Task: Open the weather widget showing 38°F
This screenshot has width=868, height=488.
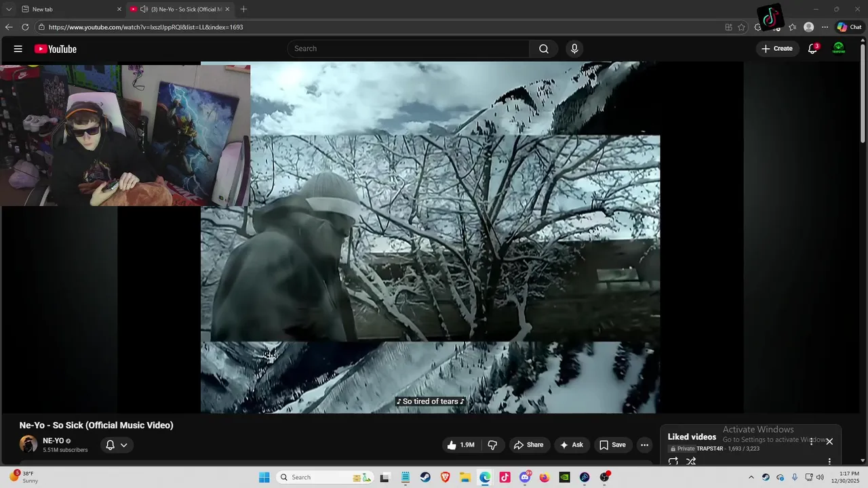Action: (x=24, y=477)
